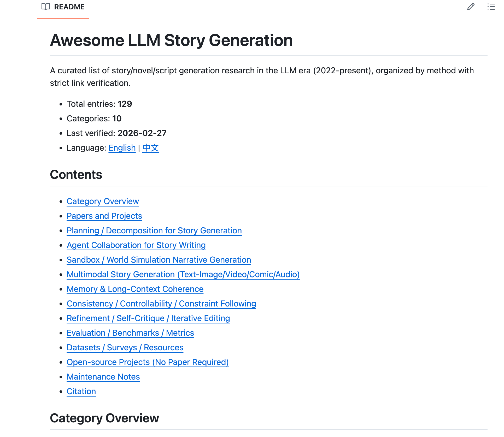
Task: Switch language to 中文 link
Action: (x=150, y=148)
